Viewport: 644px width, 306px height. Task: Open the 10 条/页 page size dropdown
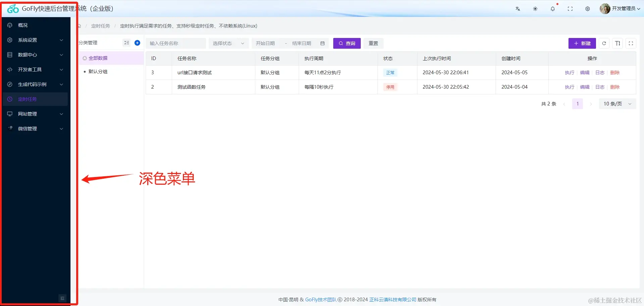click(617, 104)
